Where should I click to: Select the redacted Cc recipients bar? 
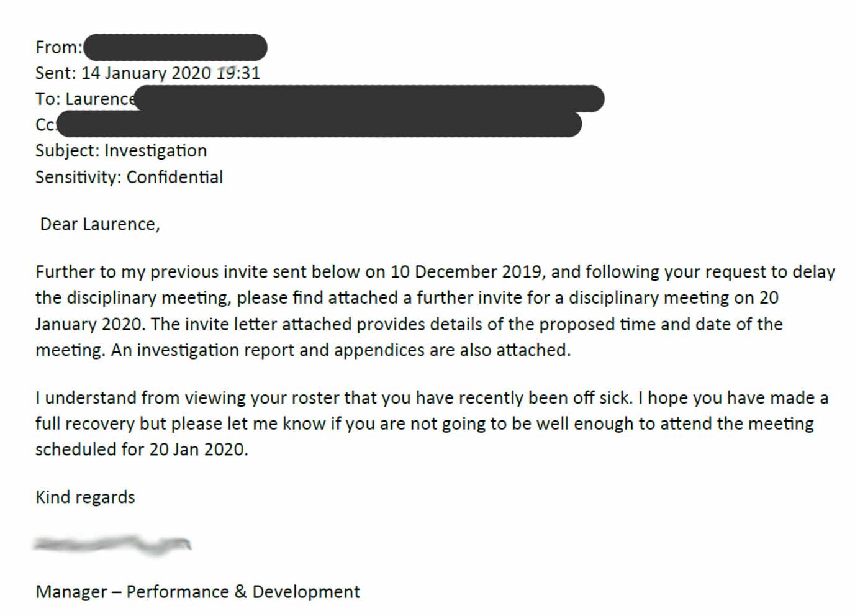coord(319,125)
